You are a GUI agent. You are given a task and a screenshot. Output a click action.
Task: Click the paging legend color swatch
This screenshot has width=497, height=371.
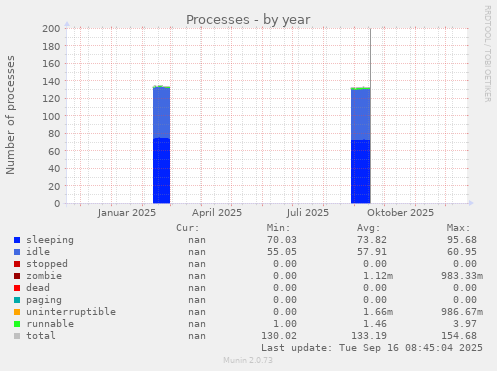click(x=17, y=300)
